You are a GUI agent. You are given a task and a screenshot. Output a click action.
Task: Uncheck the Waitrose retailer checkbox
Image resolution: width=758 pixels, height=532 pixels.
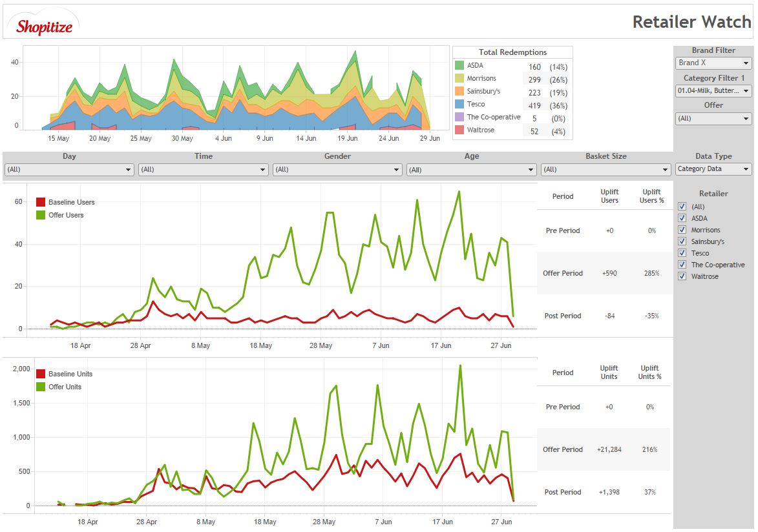[x=682, y=276]
